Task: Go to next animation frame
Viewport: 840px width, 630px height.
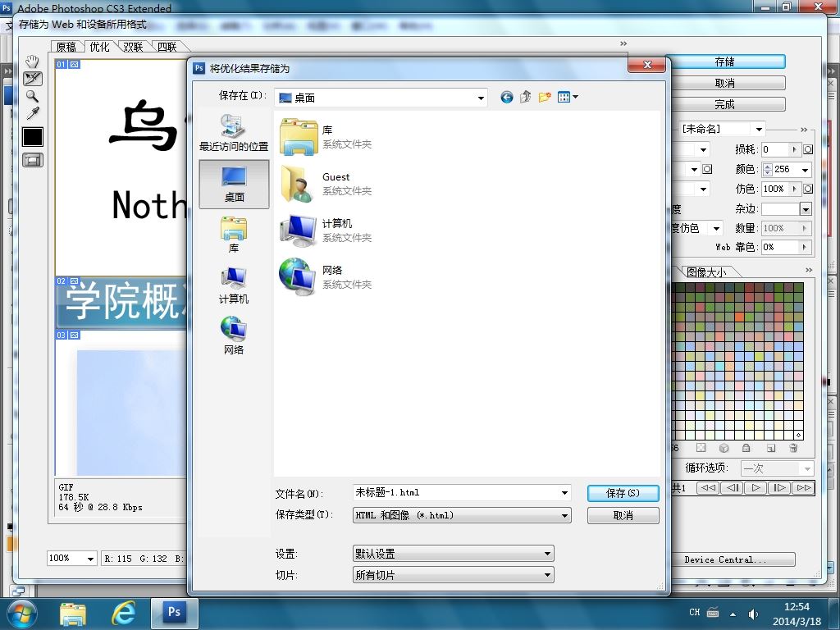Action: coord(779,487)
